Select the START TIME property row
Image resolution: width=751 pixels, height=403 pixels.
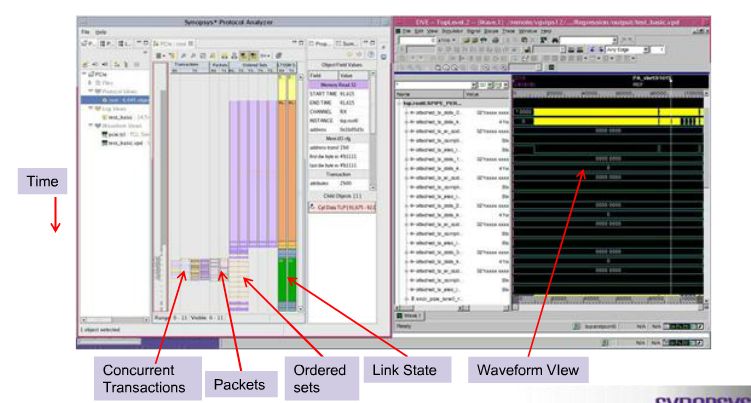coord(339,94)
